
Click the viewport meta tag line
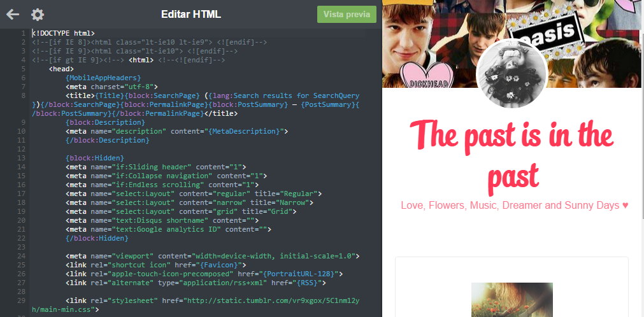pyautogui.click(x=212, y=257)
